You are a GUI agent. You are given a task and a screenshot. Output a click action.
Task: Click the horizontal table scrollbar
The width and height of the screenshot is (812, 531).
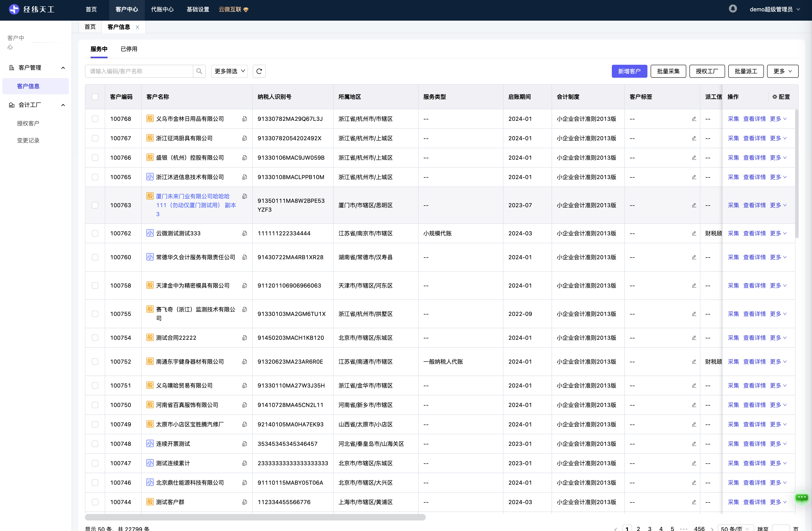255,517
